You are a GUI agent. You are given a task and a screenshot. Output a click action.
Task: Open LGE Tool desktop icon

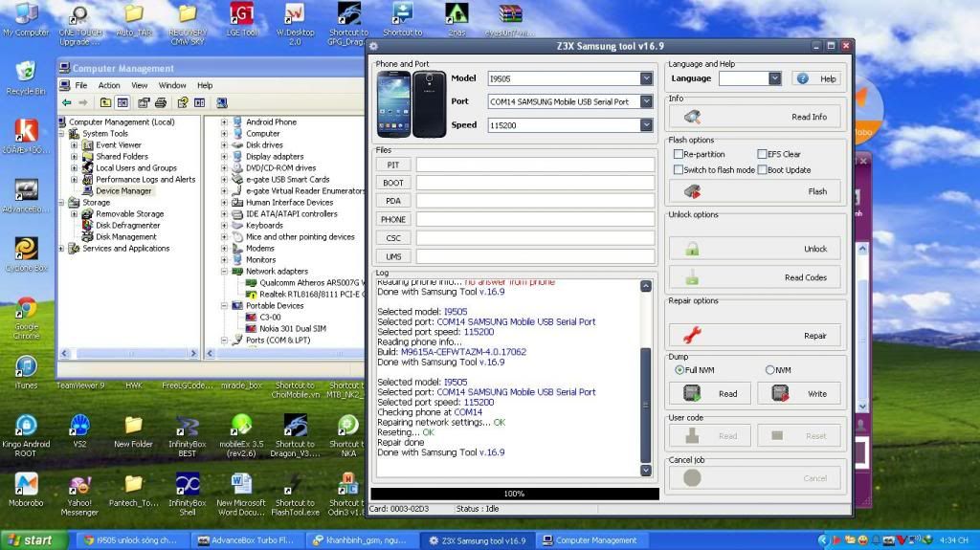pos(242,19)
